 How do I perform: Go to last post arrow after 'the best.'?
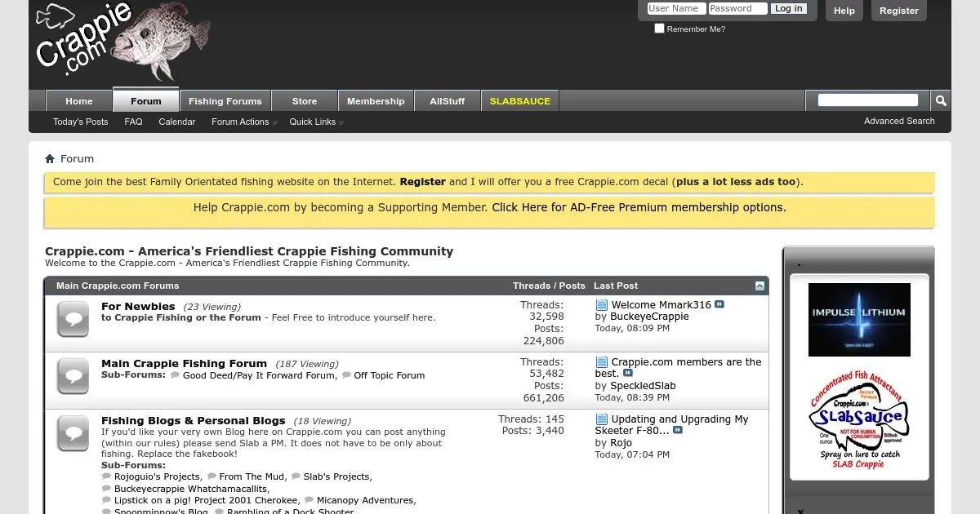point(628,374)
